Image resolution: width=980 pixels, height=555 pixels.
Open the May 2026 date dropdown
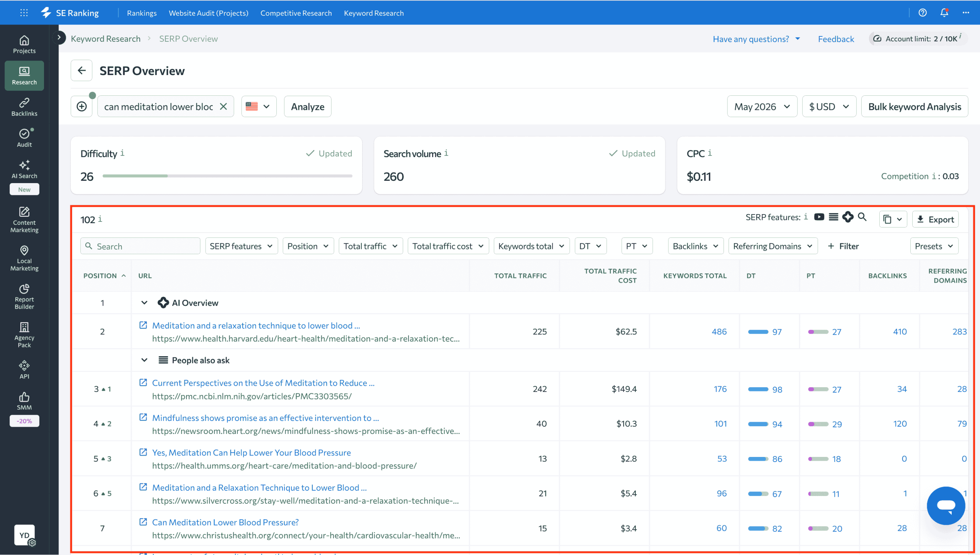coord(762,106)
